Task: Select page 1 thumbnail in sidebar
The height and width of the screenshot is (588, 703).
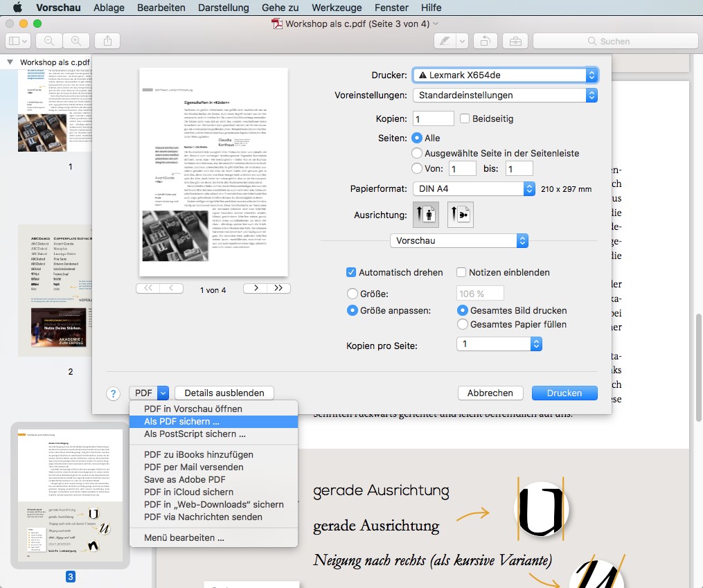Action: (x=54, y=111)
